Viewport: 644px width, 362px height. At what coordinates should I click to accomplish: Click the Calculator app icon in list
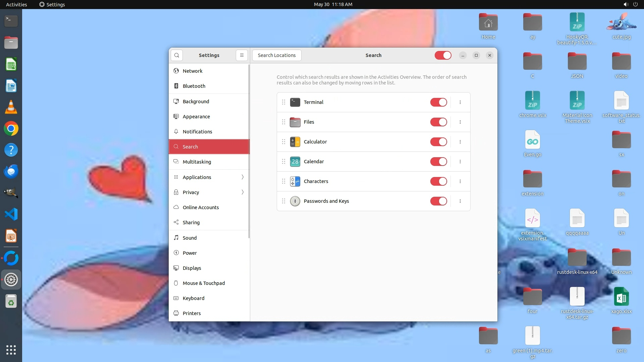click(x=295, y=142)
